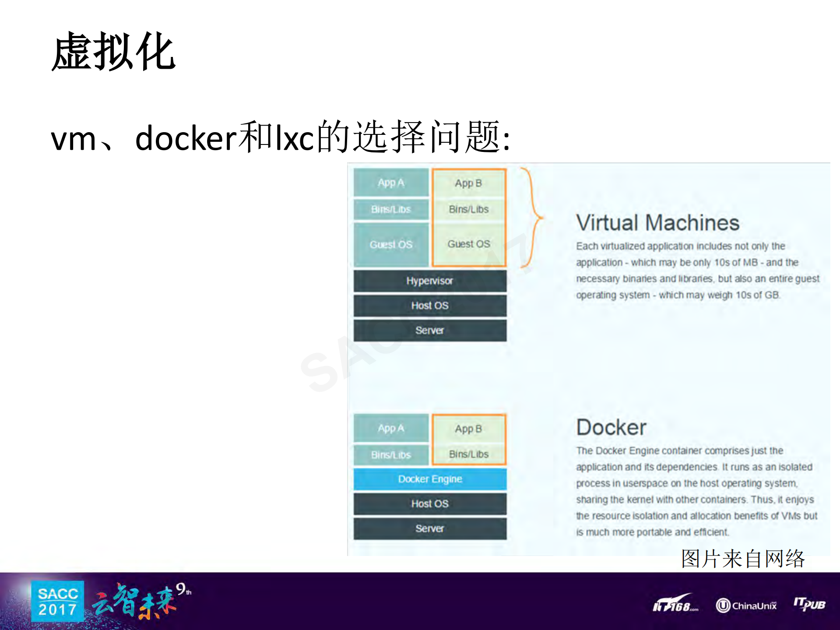This screenshot has width=840, height=630.
Task: Select the Host OS block in the Docker diagram
Action: point(430,504)
